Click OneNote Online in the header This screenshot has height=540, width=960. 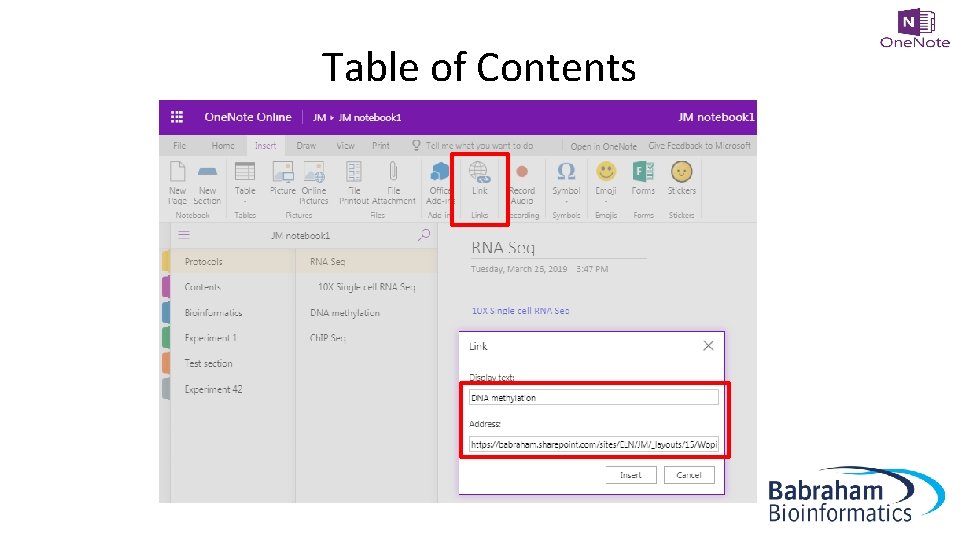point(248,117)
